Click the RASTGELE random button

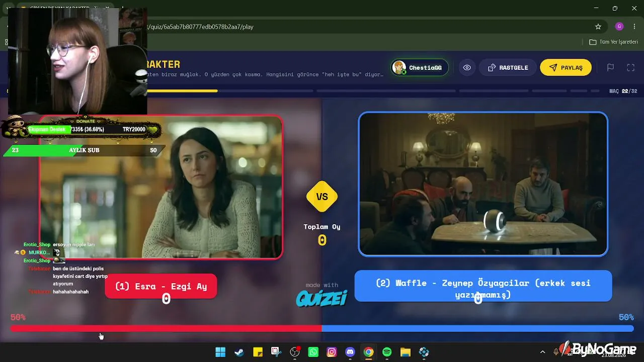point(507,67)
